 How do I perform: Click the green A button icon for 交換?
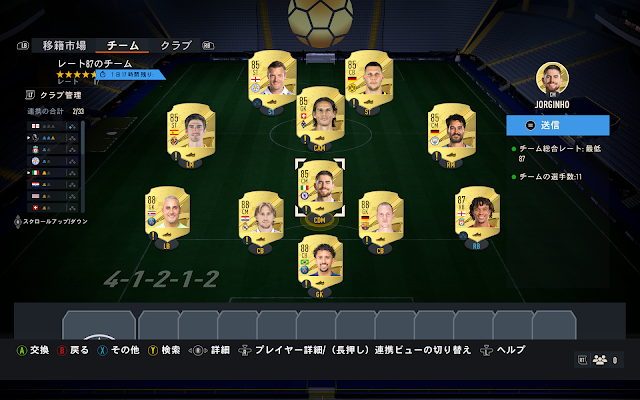22,351
